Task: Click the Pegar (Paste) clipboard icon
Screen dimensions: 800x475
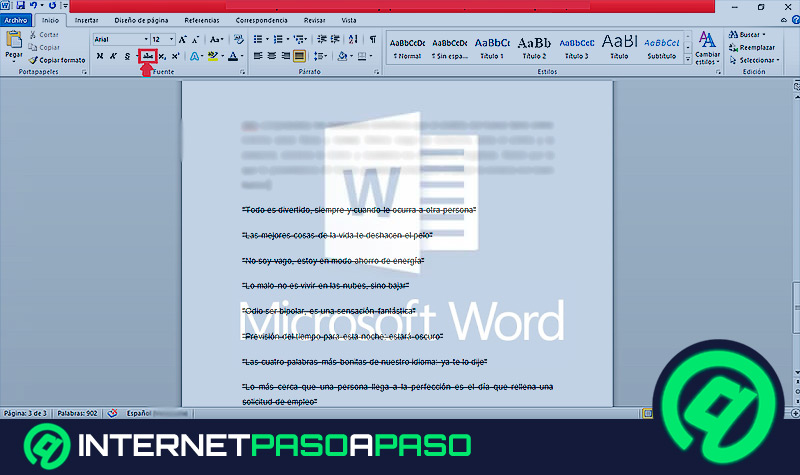Action: [14, 39]
